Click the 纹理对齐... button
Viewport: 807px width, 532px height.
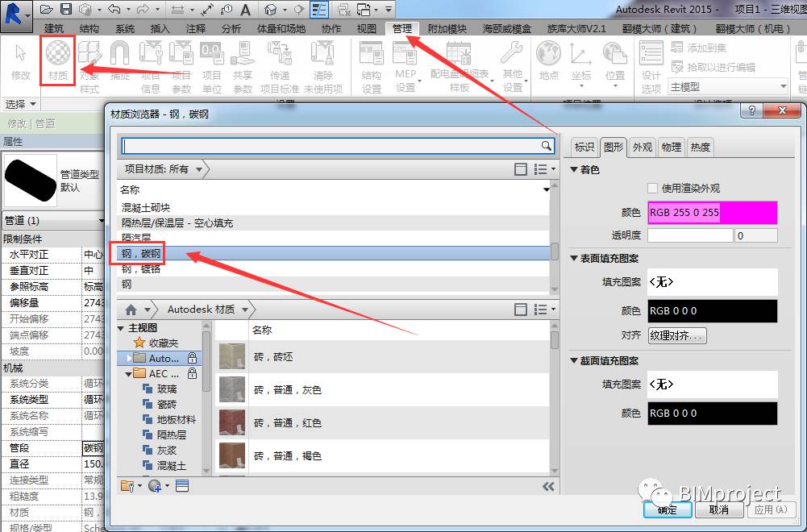pos(676,335)
